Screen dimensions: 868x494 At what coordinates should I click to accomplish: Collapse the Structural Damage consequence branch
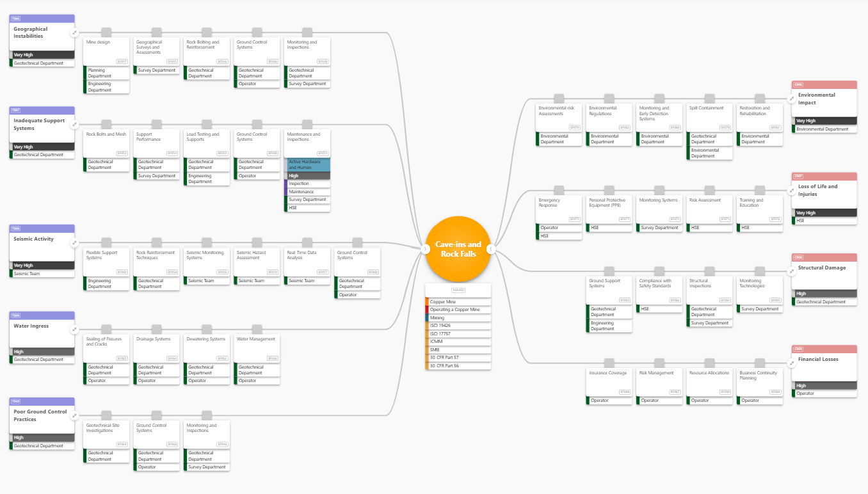[x=792, y=272]
